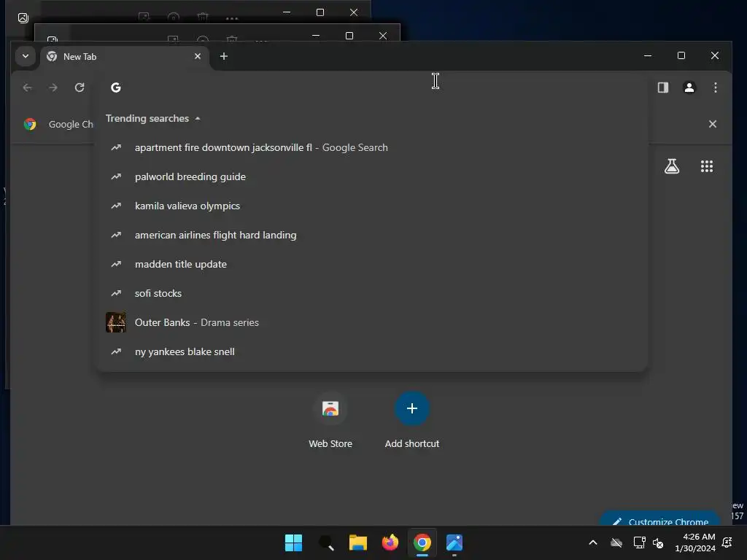Screen dimensions: 747x560
Task: Open a new tab with plus button
Action: tap(223, 56)
